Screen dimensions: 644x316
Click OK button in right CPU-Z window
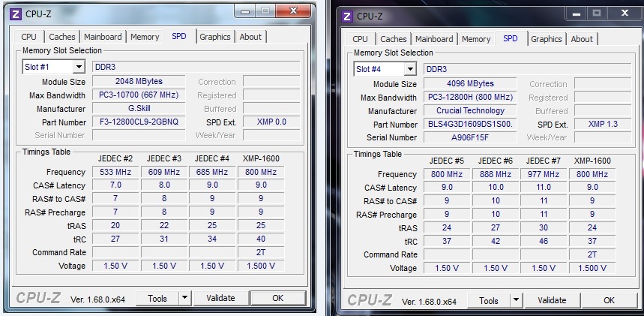coord(609,301)
